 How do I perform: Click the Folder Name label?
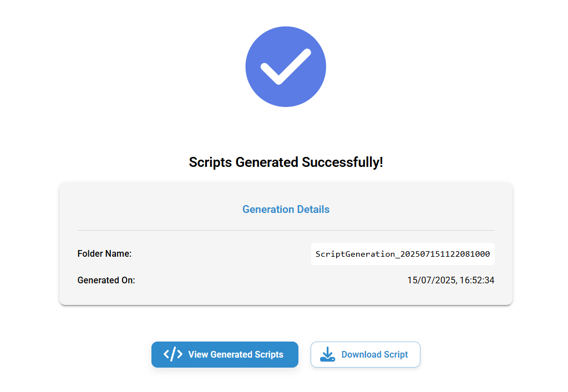pos(104,254)
